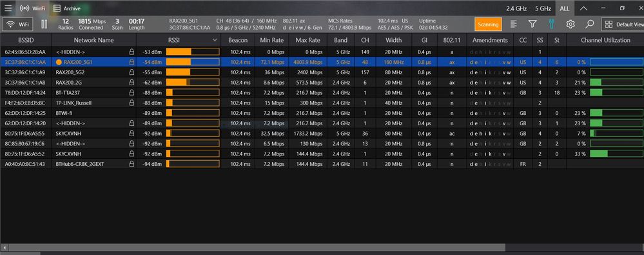This screenshot has width=644, height=255.
Task: Click the 4803.9 Mbps max rate cell
Action: (307, 62)
